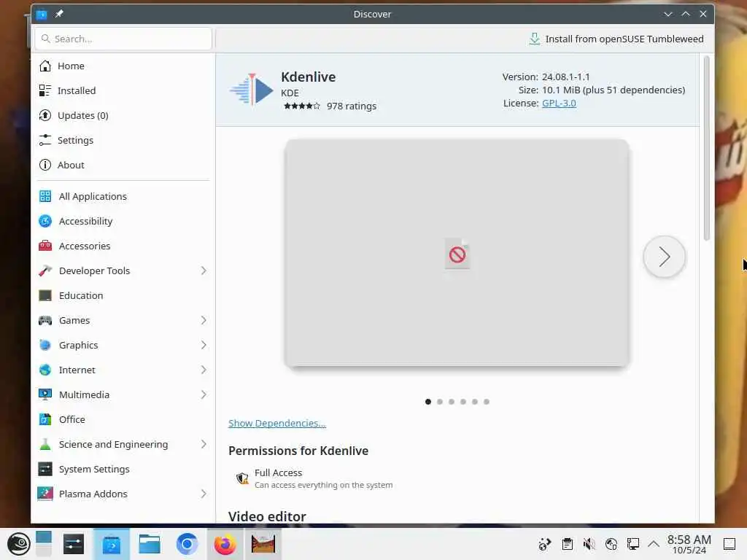This screenshot has width=747, height=560.
Task: Open the file manager from the taskbar
Action: click(149, 544)
